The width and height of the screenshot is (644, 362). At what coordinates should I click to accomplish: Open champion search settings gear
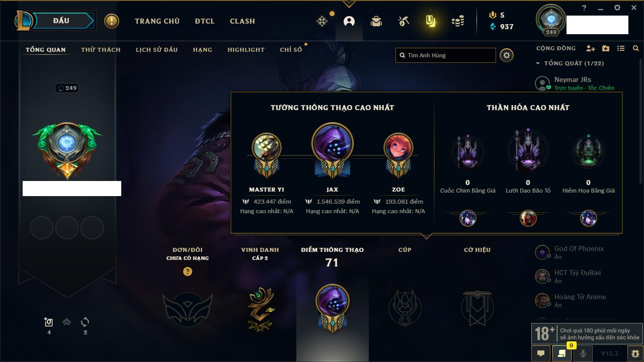tap(507, 55)
